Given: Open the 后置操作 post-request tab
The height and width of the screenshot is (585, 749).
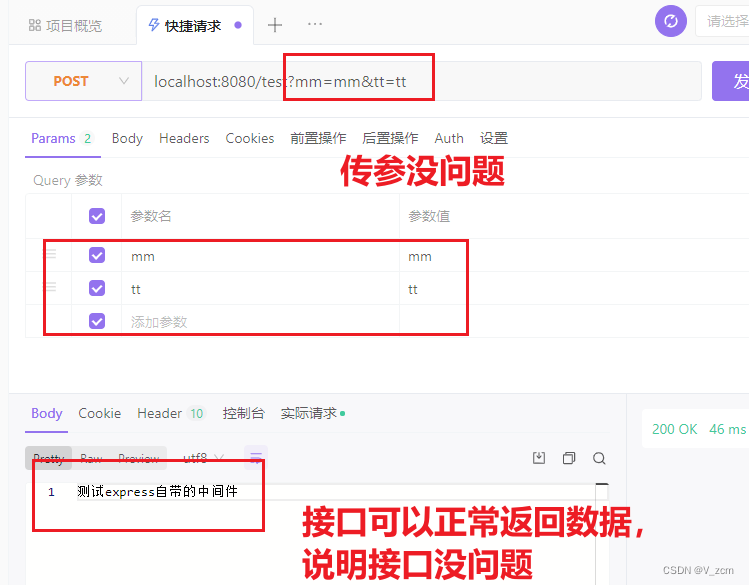Looking at the screenshot, I should (390, 138).
